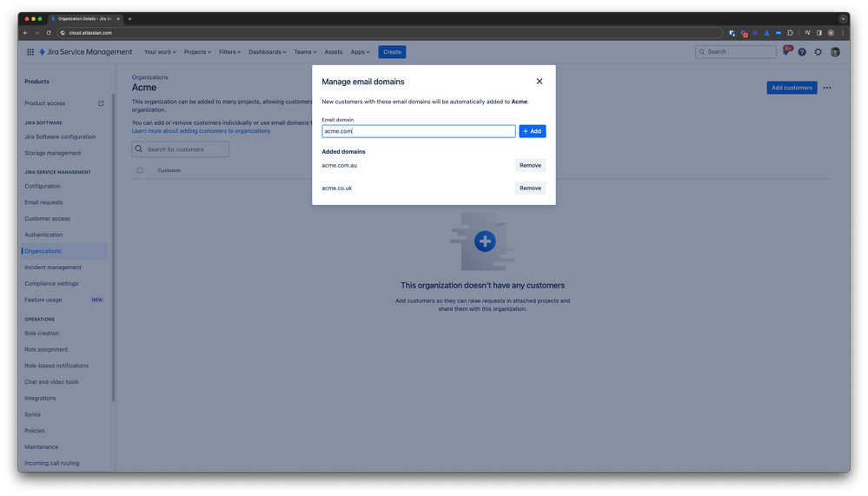
Task: Close the Organization Details browser tab
Action: coord(118,19)
